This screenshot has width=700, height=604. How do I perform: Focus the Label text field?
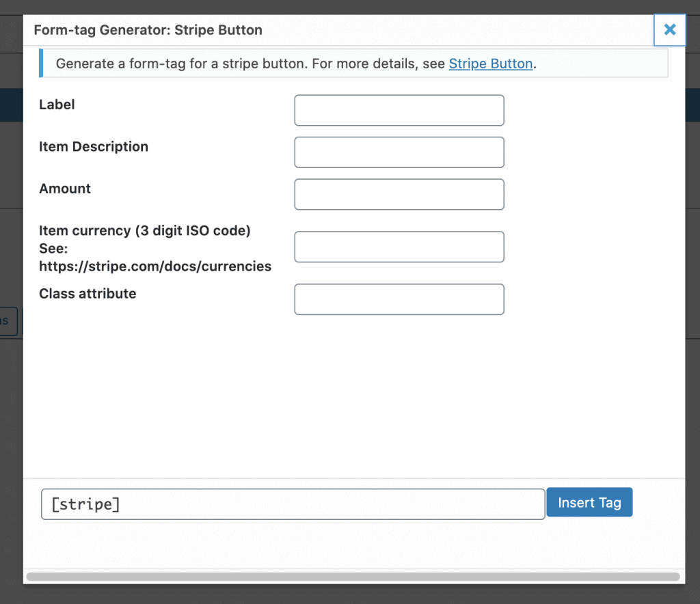click(399, 111)
